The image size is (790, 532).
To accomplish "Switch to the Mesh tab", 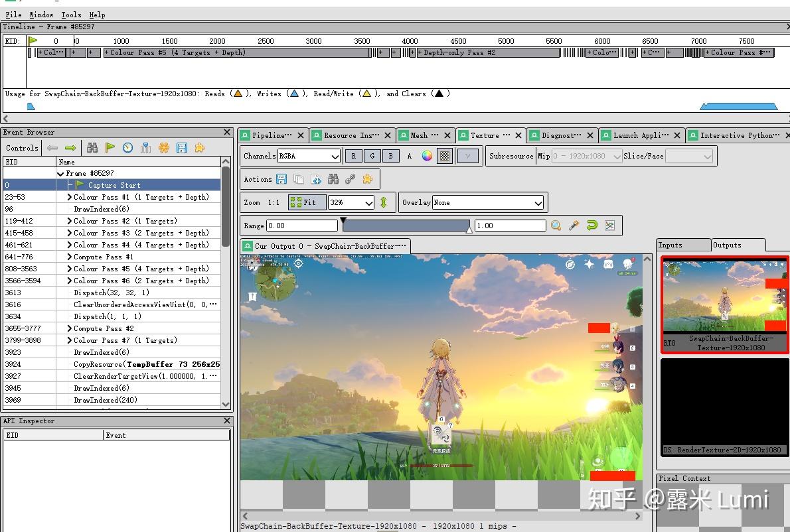I will coord(418,135).
